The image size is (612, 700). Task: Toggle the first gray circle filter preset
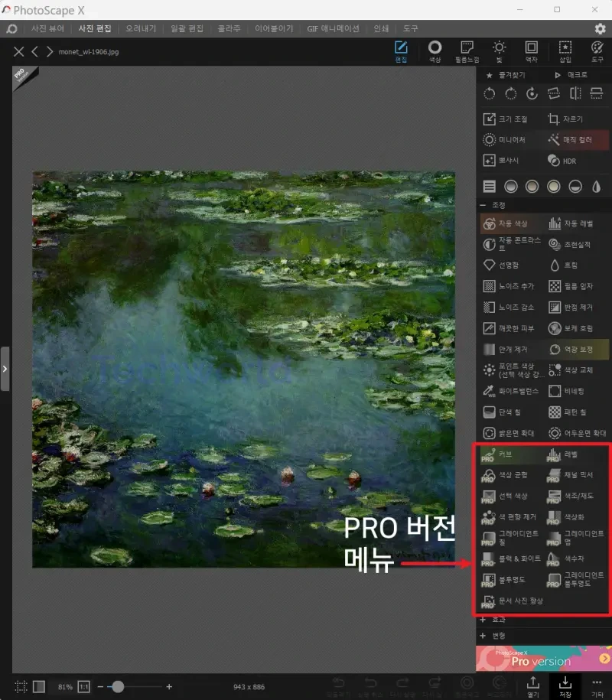(511, 186)
